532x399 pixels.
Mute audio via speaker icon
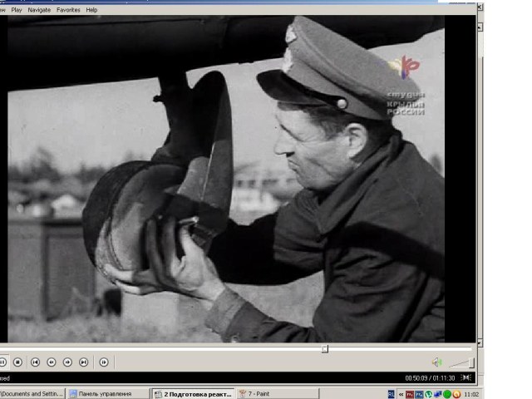(x=436, y=362)
